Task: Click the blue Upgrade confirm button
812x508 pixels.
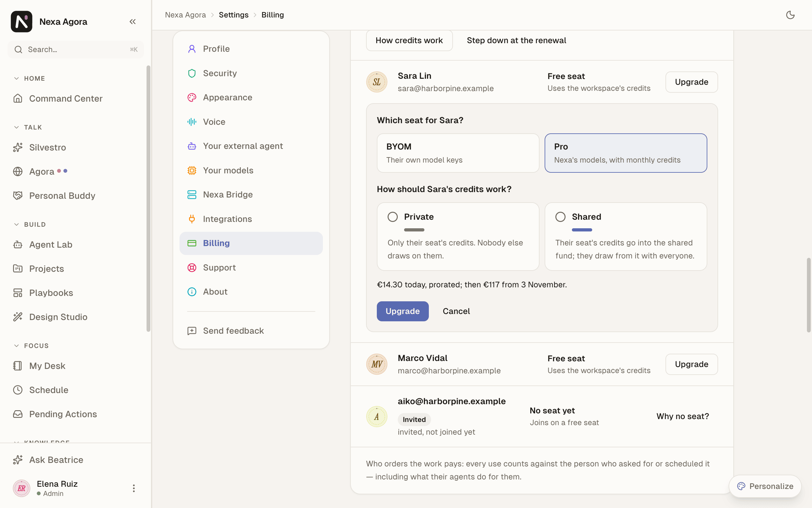Action: (x=402, y=311)
